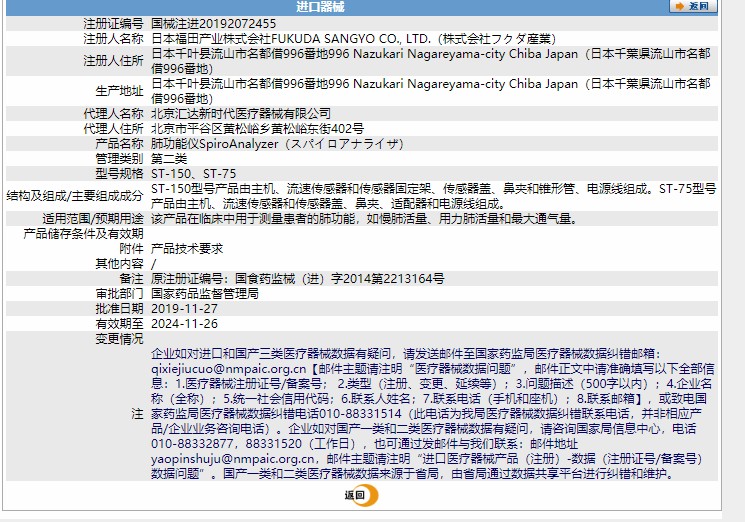Click the 注 label beside the notice

coord(137,414)
